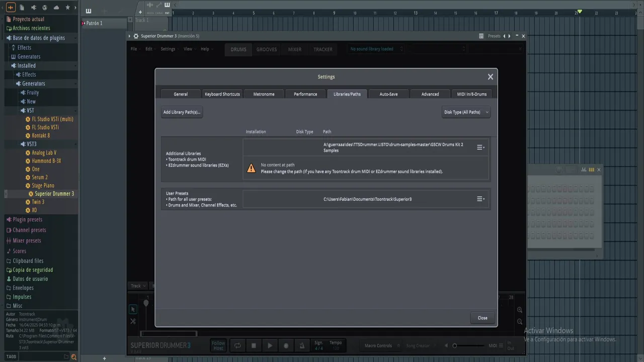Switch to the Keyboard Shortcuts tab
Image resolution: width=644 pixels, height=362 pixels.
[222, 94]
